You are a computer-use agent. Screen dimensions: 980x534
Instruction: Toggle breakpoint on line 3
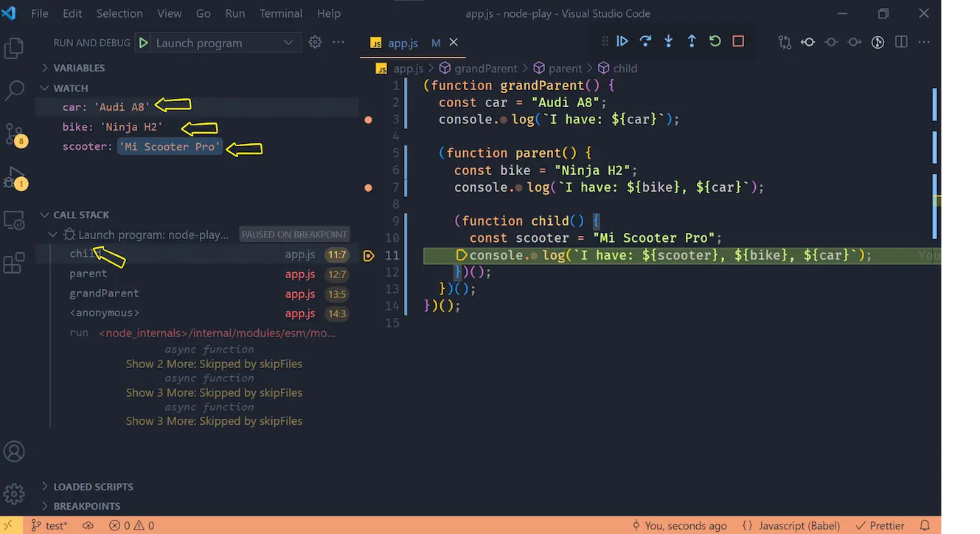pyautogui.click(x=369, y=119)
